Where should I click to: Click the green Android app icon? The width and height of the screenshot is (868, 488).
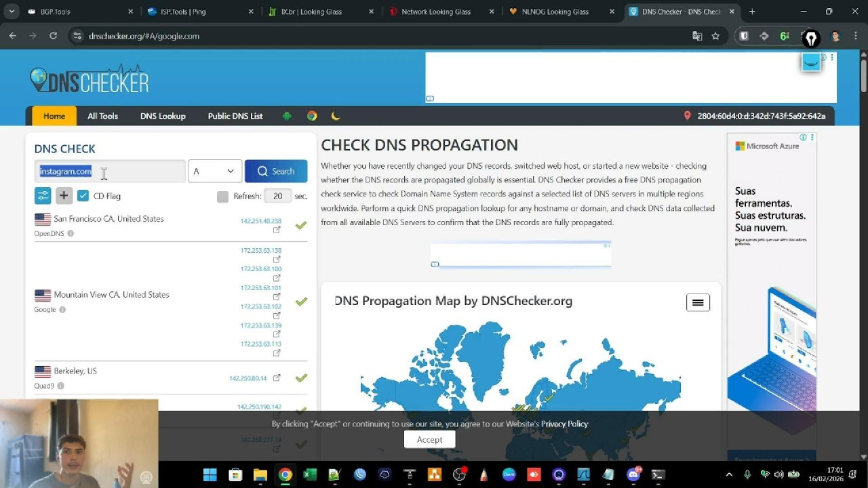pyautogui.click(x=287, y=116)
